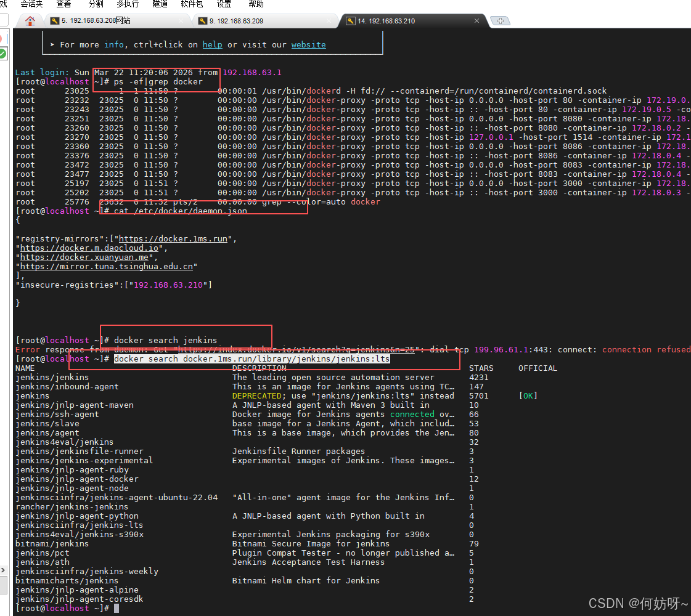Click the star count 4231
The image size is (691, 616).
pyautogui.click(x=478, y=378)
